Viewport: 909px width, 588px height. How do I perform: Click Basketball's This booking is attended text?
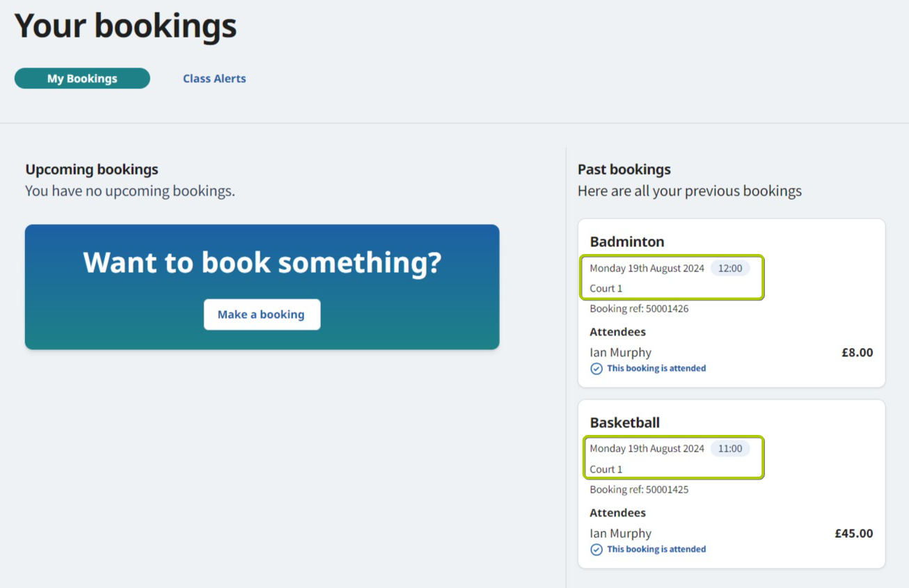pyautogui.click(x=656, y=550)
